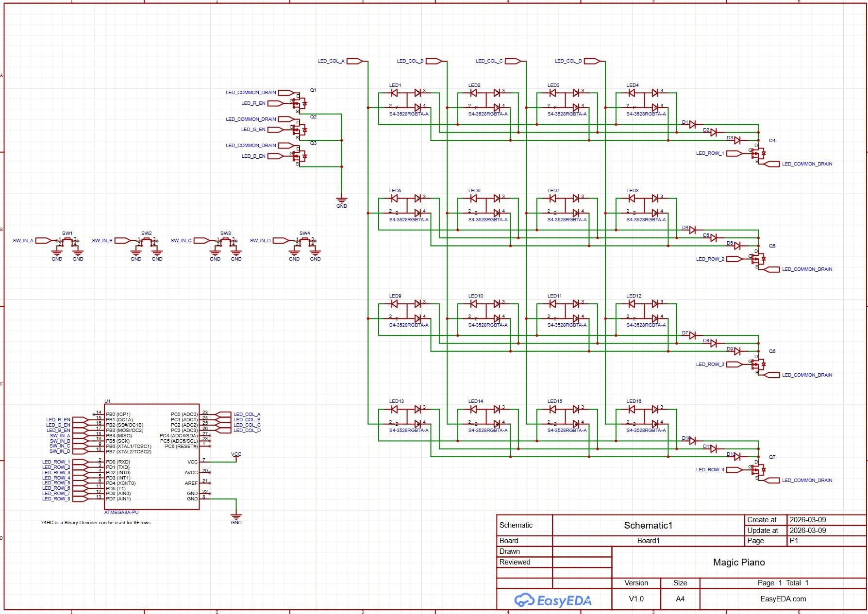Select the LED4 RGB LED symbol
The image size is (868, 614).
click(645, 100)
